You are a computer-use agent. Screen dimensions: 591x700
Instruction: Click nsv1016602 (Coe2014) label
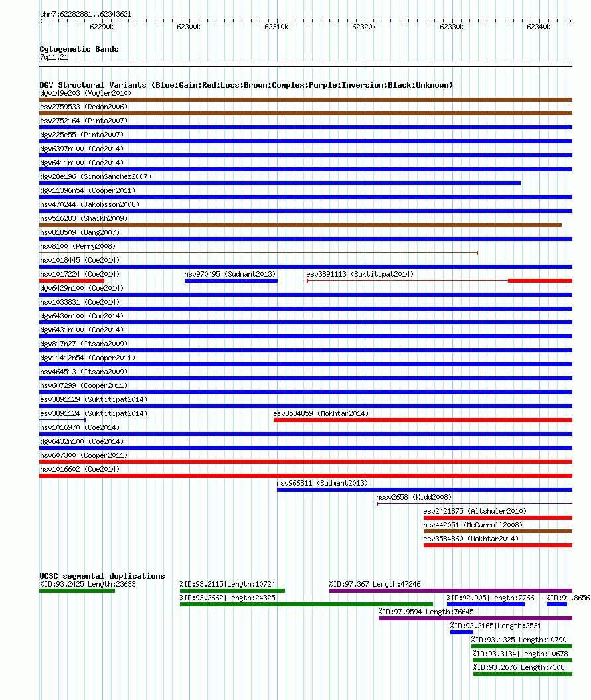(80, 468)
